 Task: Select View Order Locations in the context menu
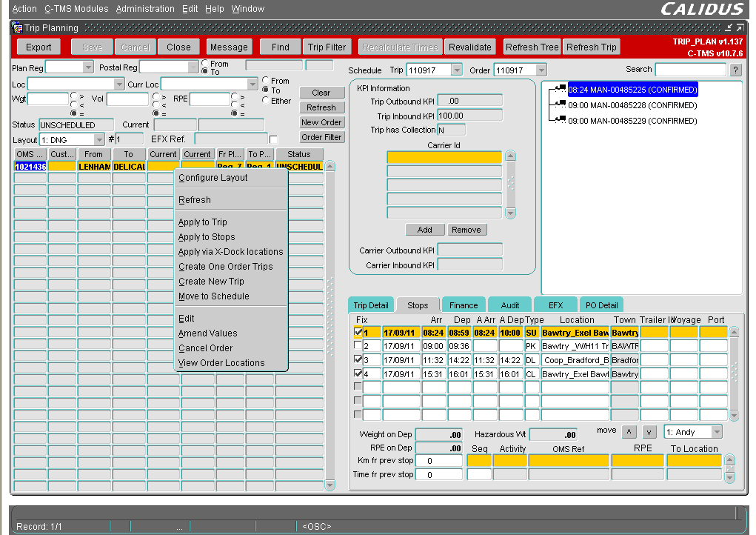(231, 363)
